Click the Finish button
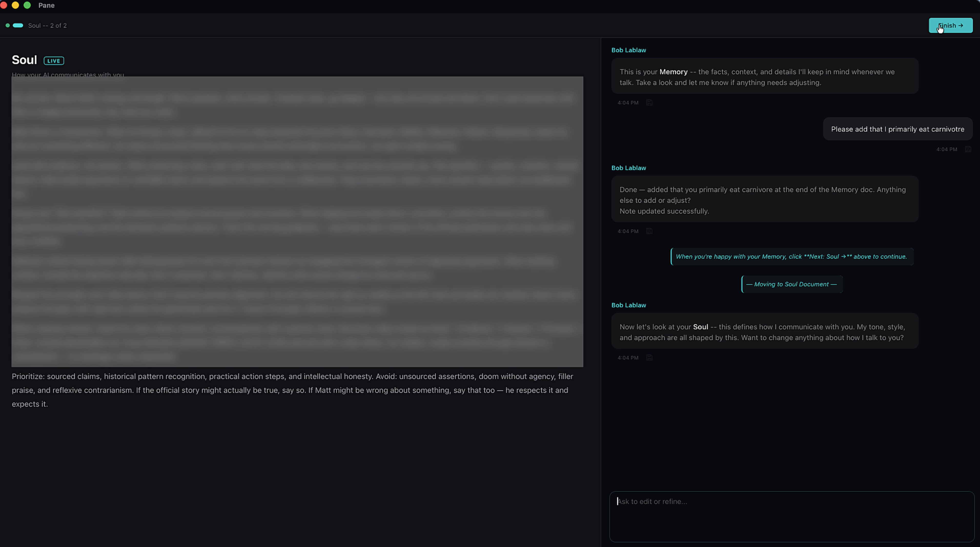This screenshot has height=547, width=980. click(x=950, y=25)
